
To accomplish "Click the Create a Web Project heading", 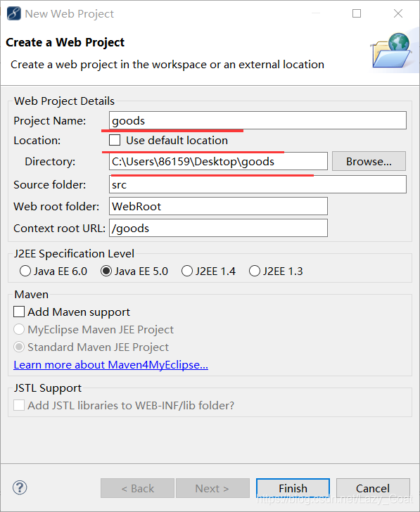I will pyautogui.click(x=65, y=42).
